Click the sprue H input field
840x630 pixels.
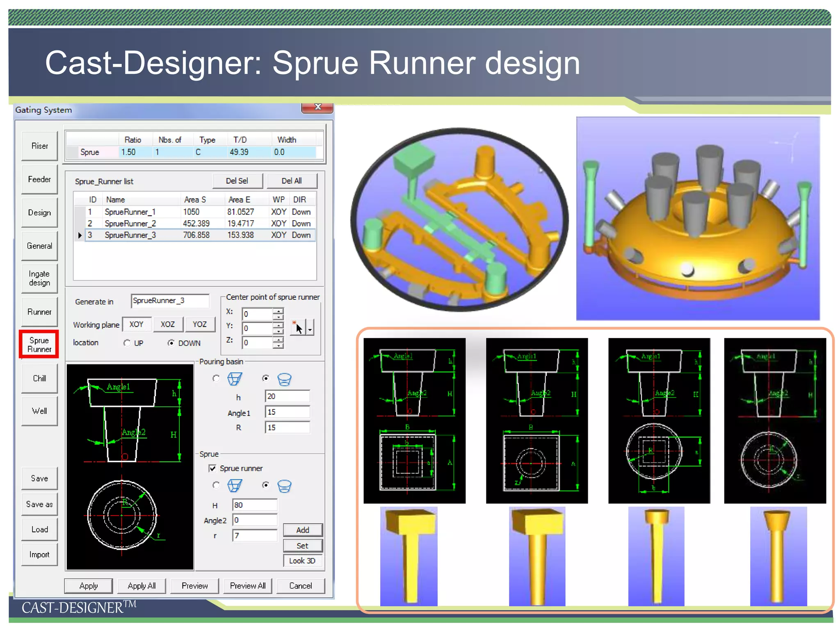pos(255,505)
